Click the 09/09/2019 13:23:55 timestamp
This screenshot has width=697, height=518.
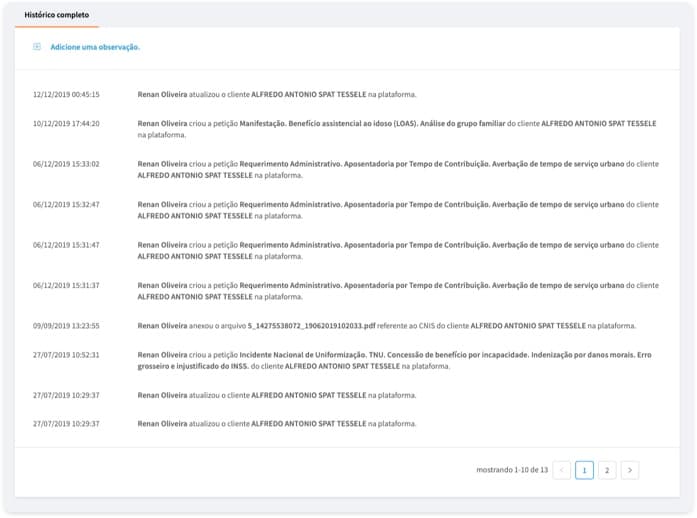(66, 325)
